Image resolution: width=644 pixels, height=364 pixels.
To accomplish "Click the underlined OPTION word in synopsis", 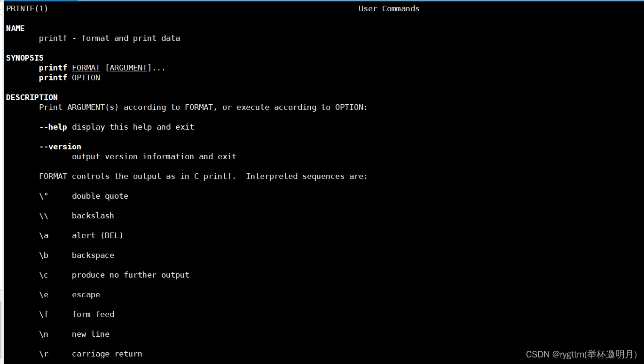I will click(x=86, y=77).
